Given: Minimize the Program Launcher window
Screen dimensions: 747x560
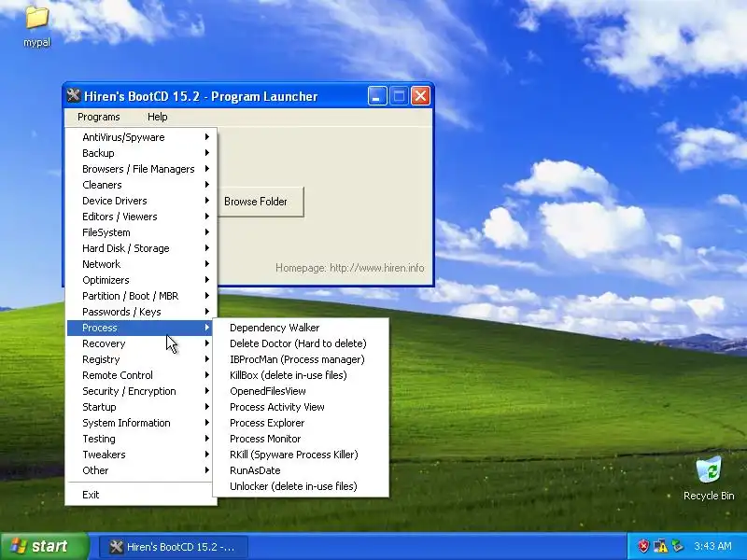Looking at the screenshot, I should pos(377,96).
